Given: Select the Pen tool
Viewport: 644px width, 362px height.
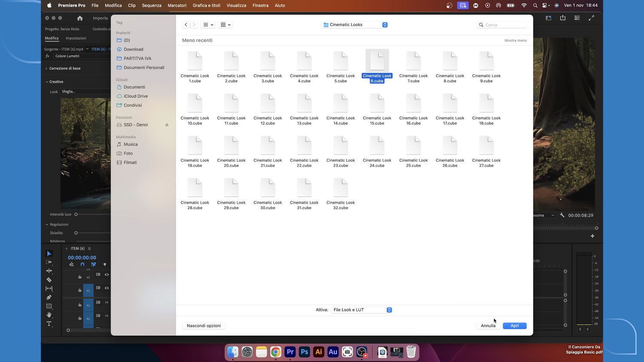Looking at the screenshot, I should click(x=49, y=297).
